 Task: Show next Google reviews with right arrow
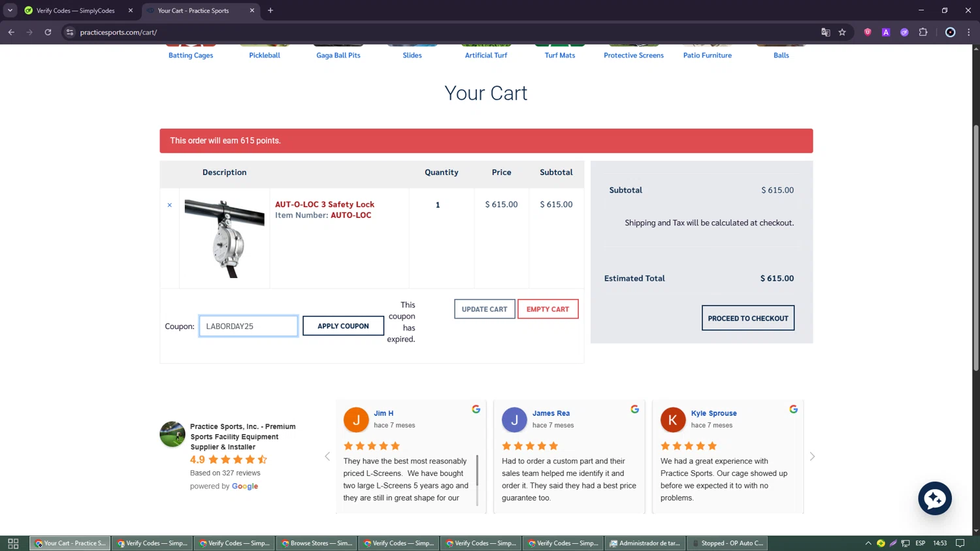(x=812, y=456)
